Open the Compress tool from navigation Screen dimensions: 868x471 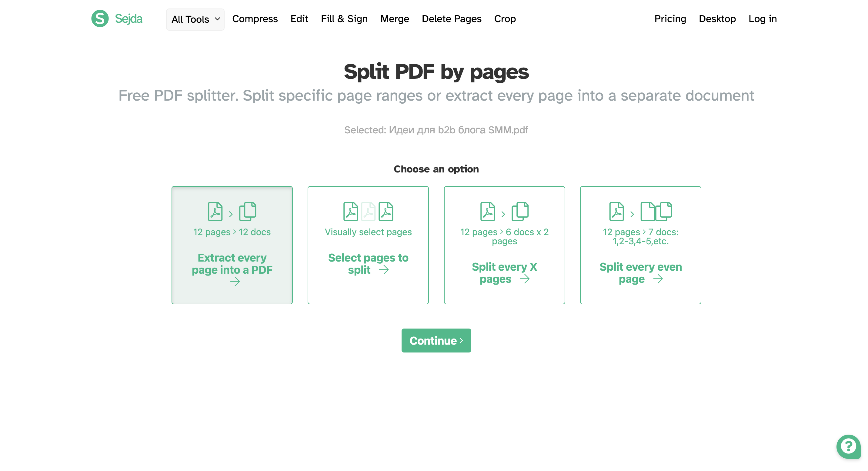click(255, 19)
